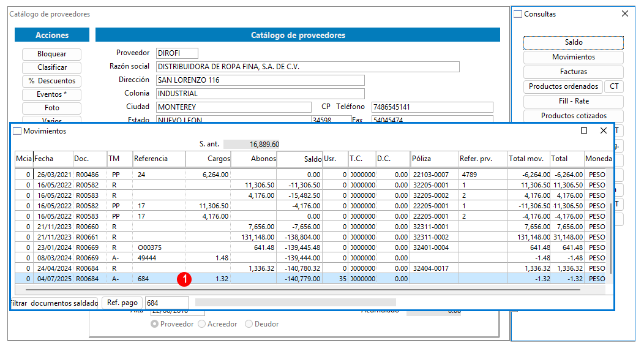Select the Deudor radio button
The image size is (644, 351).
[249, 324]
